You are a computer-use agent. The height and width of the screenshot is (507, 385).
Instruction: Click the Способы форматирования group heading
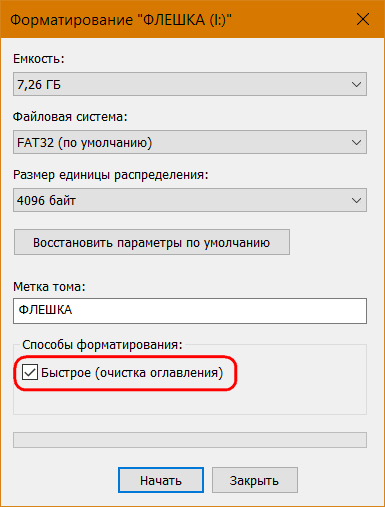click(x=102, y=345)
